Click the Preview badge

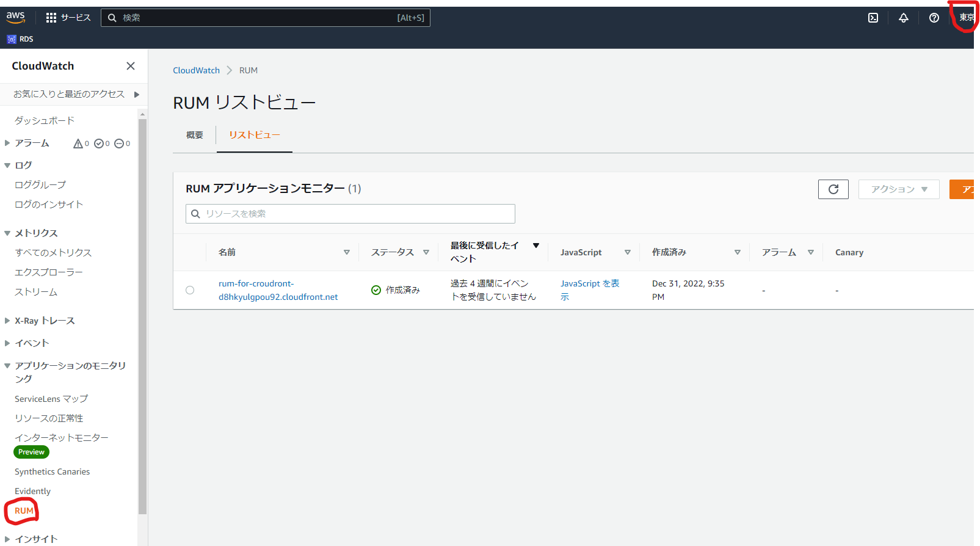(31, 452)
